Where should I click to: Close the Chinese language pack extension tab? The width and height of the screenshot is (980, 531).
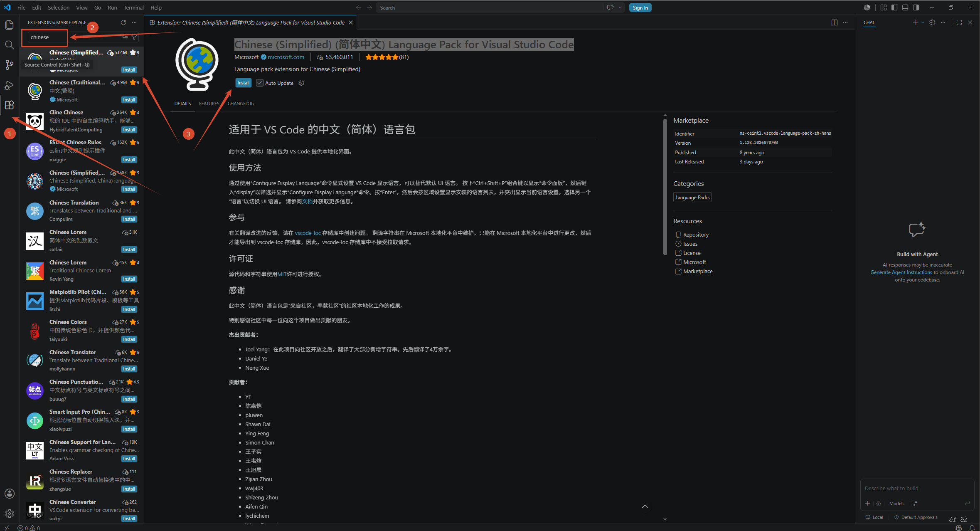click(351, 22)
